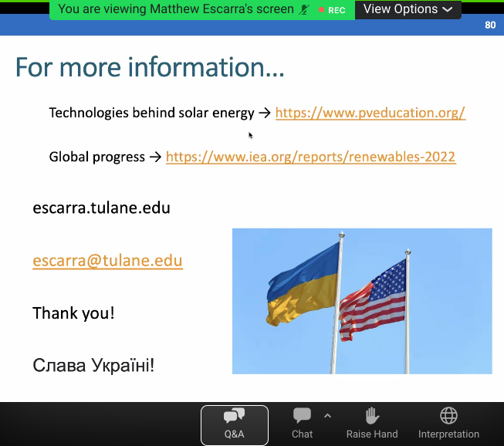Open the Interpretation globe options
Image resolution: width=504 pixels, height=446 pixels.
448,424
